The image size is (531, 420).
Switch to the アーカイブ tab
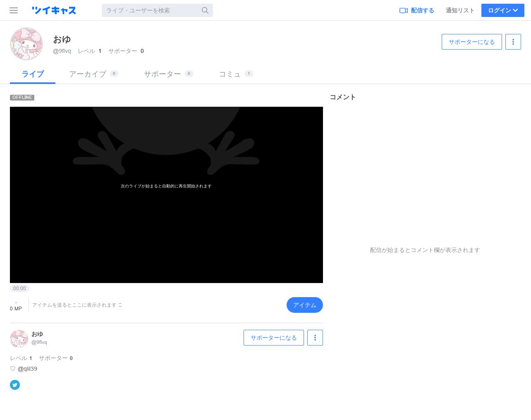(94, 74)
